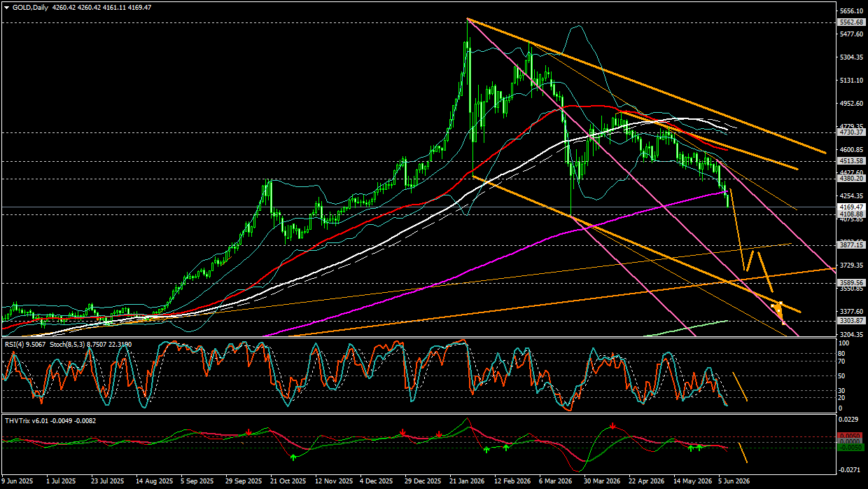Click the 21 Oct 2025 date label
The width and height of the screenshot is (868, 489).
(288, 482)
